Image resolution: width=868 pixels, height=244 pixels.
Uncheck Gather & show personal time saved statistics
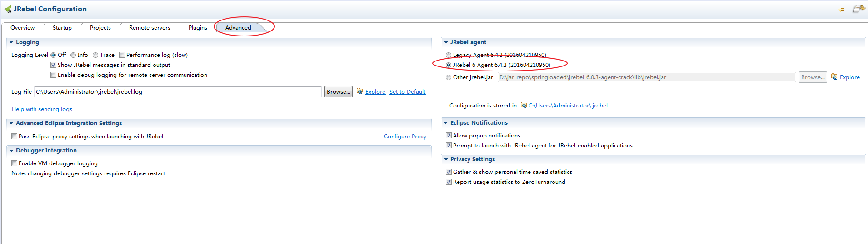(x=449, y=172)
